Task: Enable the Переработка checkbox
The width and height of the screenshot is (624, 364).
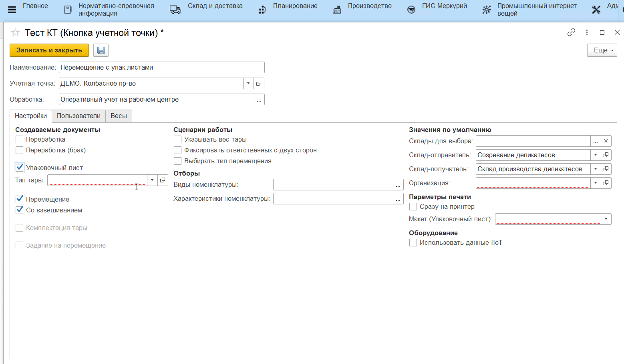Action: point(19,140)
